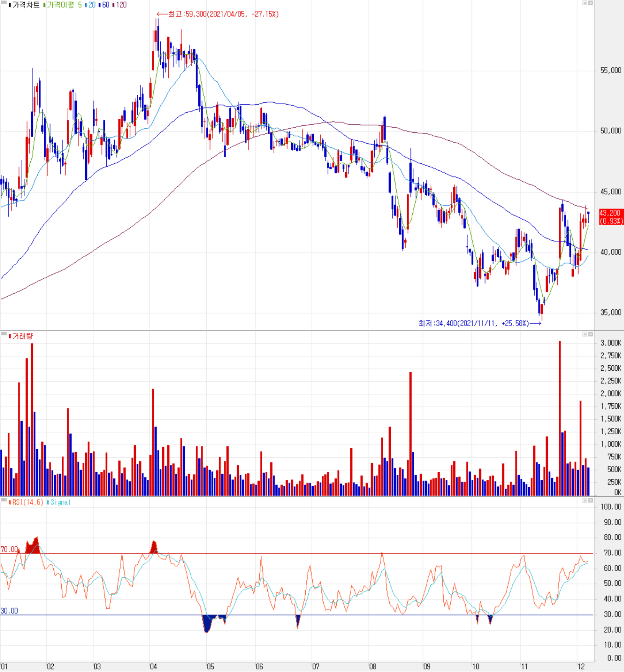Click the 11 month marker on time axis
The width and height of the screenshot is (624, 672).
524,667
